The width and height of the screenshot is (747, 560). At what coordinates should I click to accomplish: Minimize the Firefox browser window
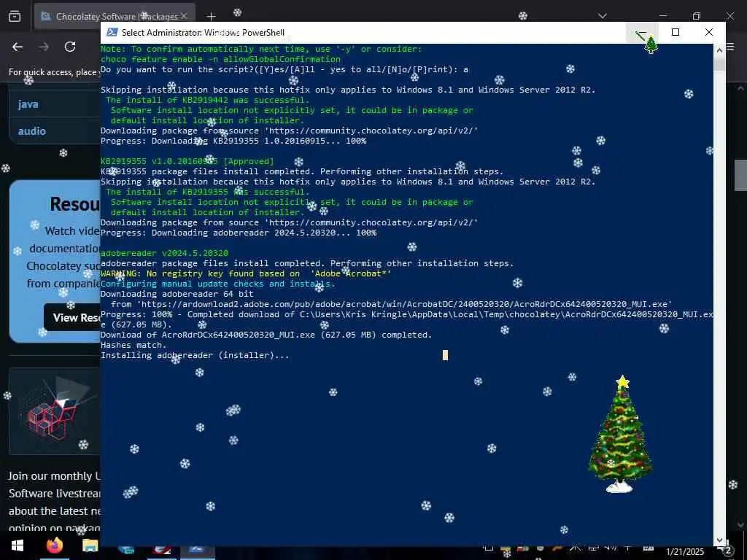pos(664,16)
